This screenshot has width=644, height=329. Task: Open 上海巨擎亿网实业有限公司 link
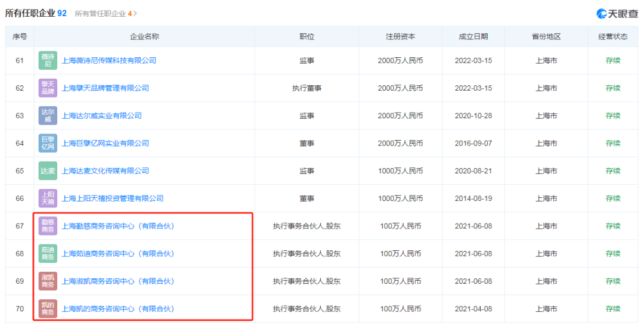point(105,143)
